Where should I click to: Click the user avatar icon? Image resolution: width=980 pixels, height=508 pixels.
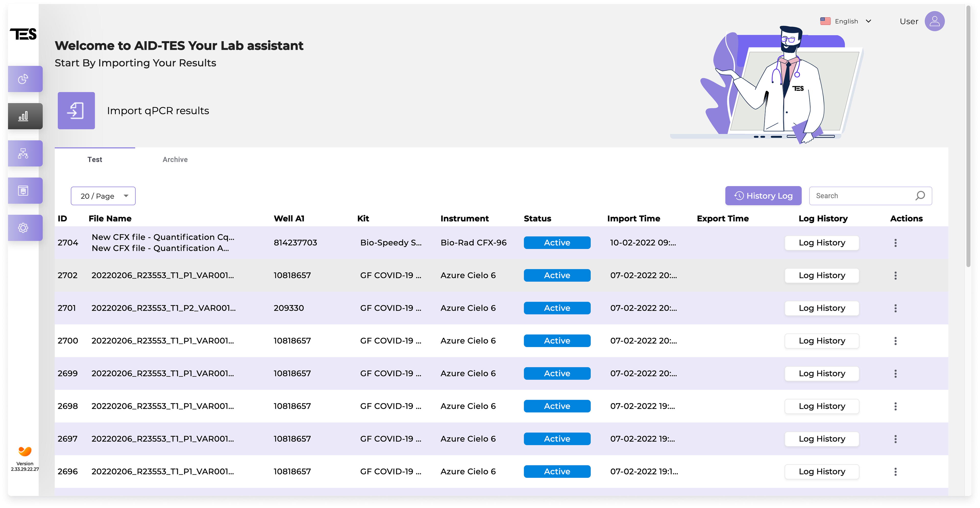coord(934,21)
